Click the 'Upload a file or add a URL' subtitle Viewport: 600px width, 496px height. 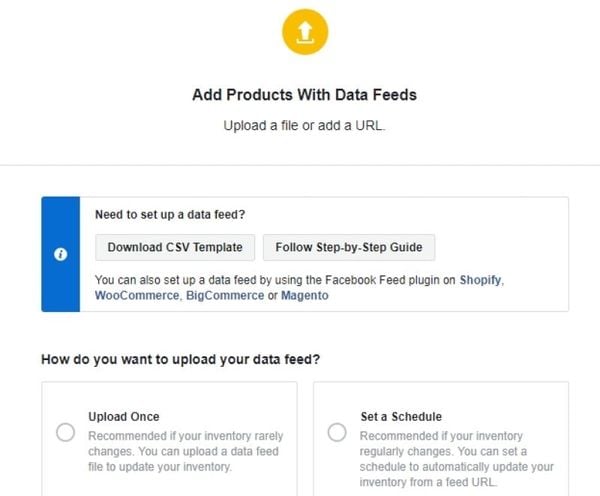[x=304, y=126]
